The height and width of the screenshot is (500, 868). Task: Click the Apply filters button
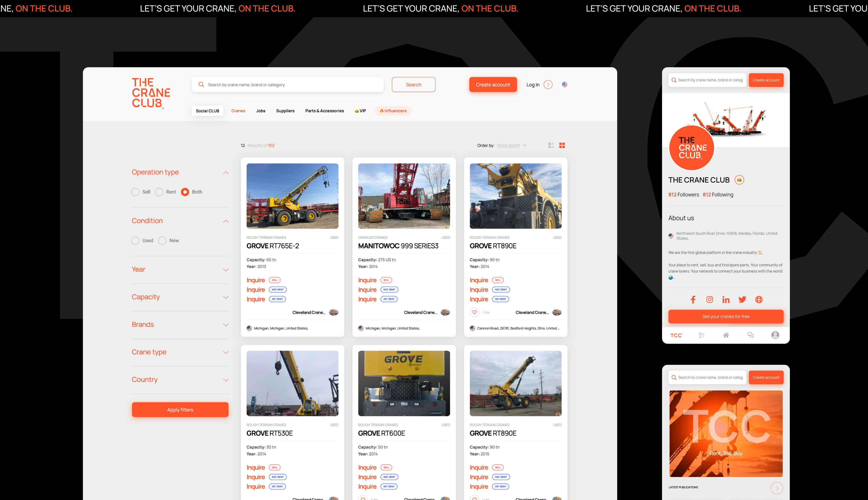point(180,410)
